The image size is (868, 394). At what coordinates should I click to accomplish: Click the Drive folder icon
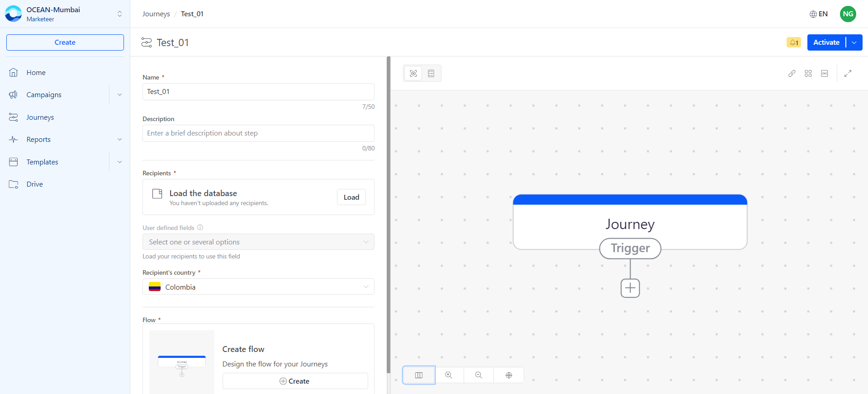pyautogui.click(x=14, y=184)
